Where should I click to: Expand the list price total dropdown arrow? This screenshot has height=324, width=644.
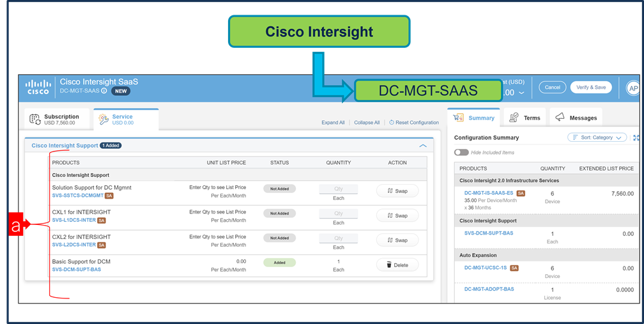pos(521,93)
